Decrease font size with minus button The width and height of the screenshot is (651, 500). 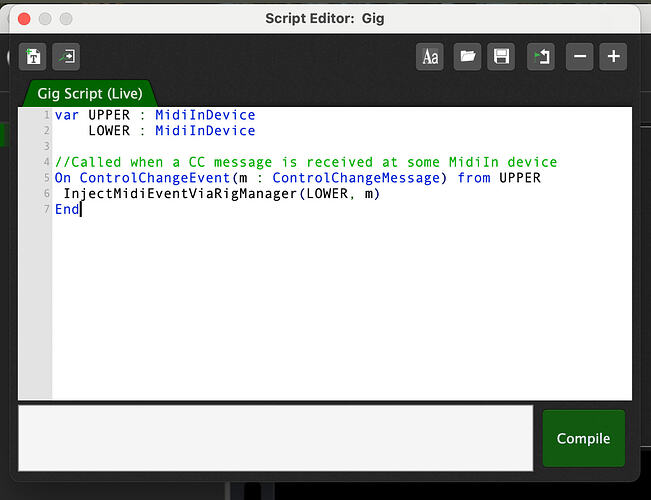pyautogui.click(x=580, y=56)
